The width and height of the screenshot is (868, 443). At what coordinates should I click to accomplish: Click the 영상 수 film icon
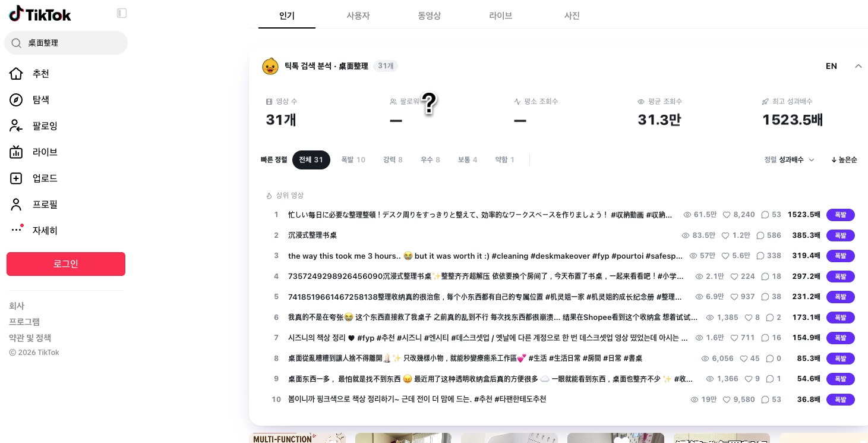point(269,102)
